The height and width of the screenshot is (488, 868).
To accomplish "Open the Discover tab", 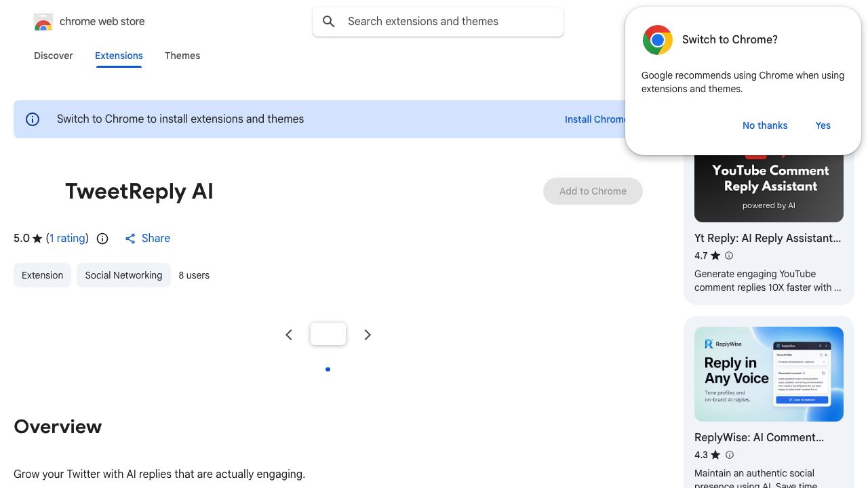I will tap(54, 56).
